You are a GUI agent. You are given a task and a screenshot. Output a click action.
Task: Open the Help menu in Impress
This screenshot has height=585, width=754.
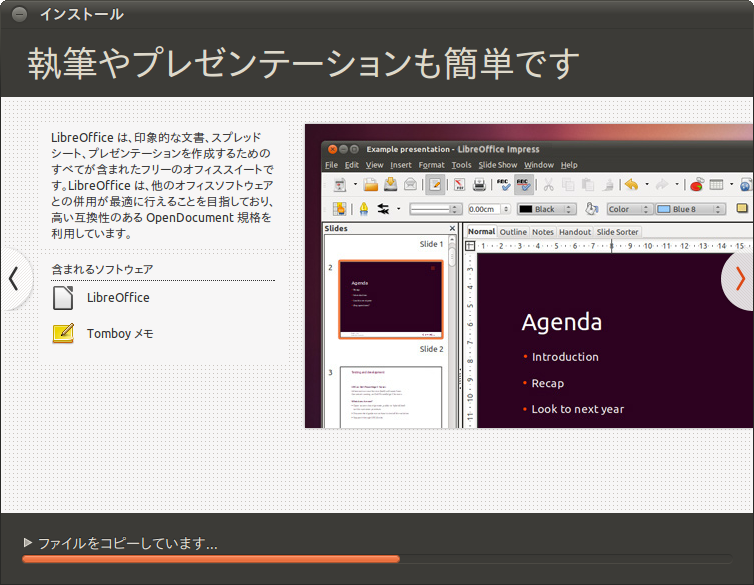(569, 165)
